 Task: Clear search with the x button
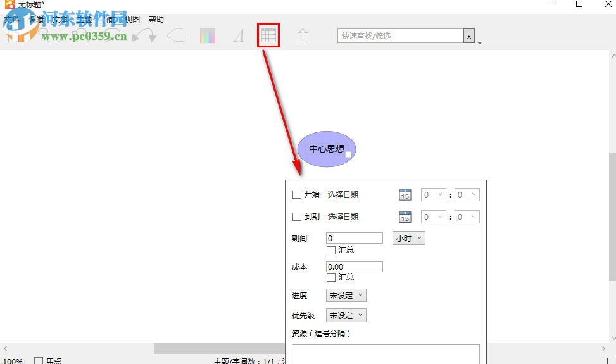point(468,36)
